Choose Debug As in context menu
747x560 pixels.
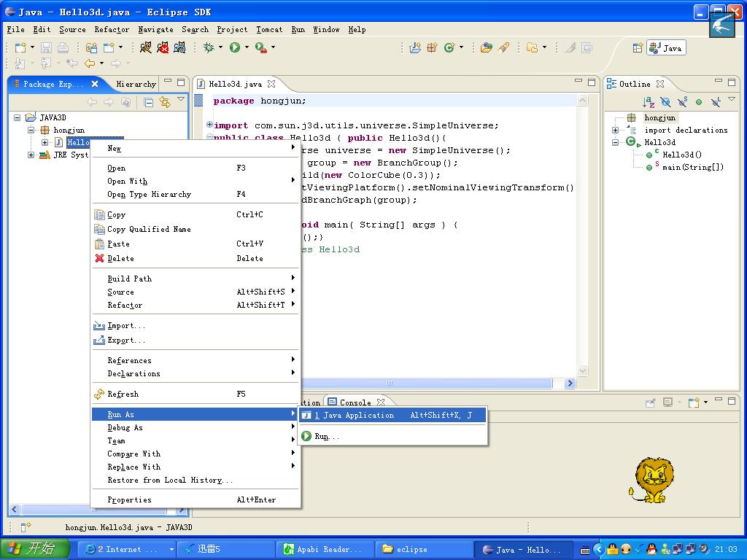point(196,427)
